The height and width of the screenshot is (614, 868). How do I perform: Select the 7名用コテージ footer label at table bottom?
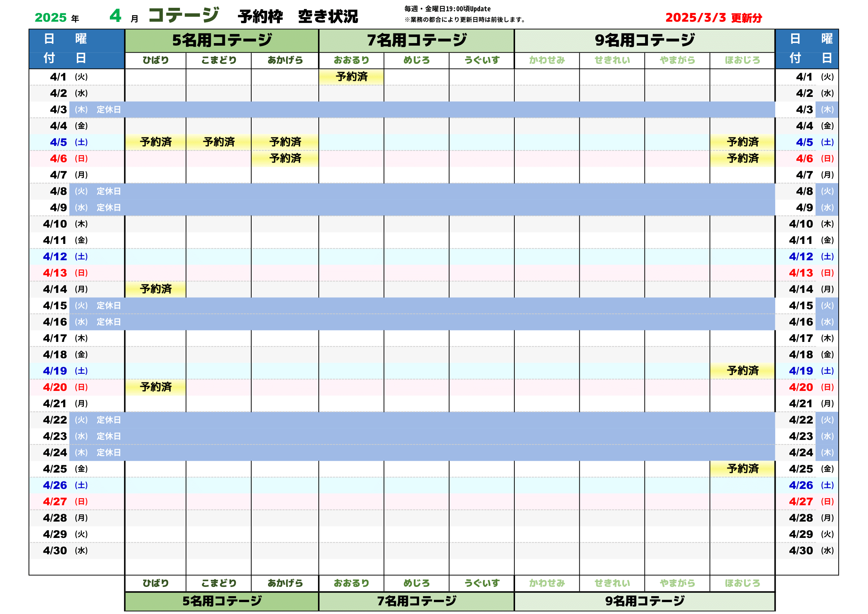(417, 601)
